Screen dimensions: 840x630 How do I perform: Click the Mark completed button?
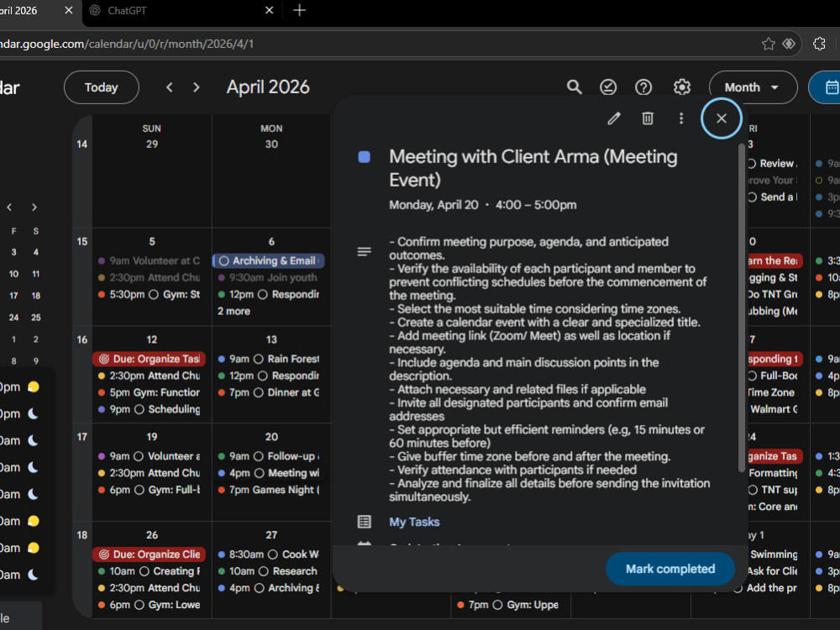click(670, 569)
